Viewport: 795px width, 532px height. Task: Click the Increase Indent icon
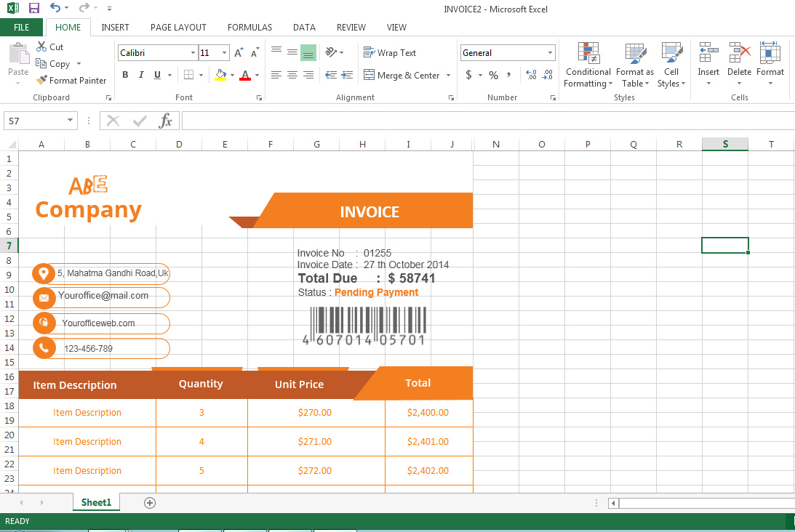(x=347, y=75)
